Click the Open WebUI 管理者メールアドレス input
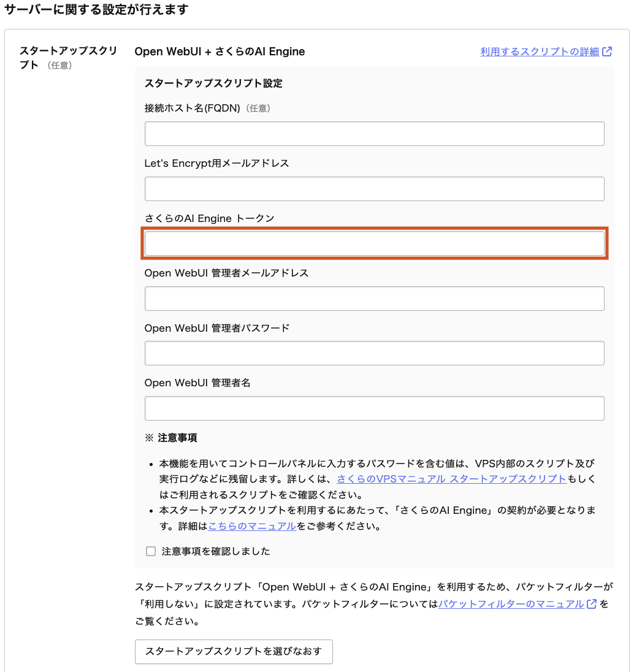 click(374, 299)
